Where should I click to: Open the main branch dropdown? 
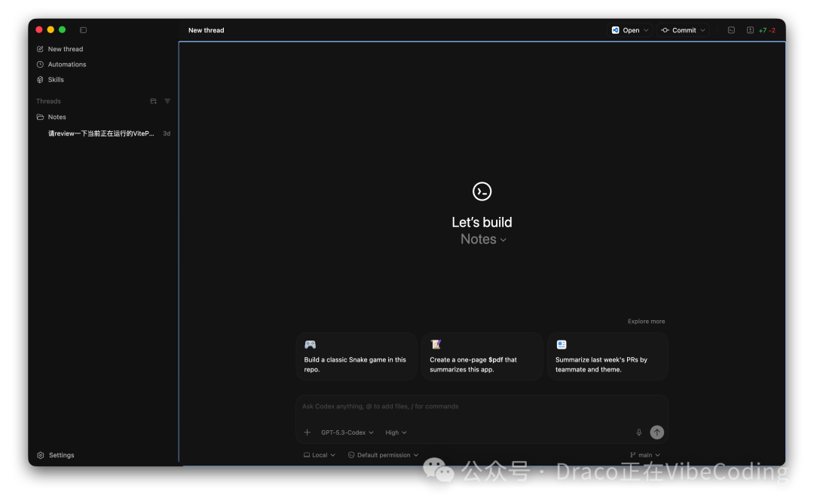coord(644,455)
